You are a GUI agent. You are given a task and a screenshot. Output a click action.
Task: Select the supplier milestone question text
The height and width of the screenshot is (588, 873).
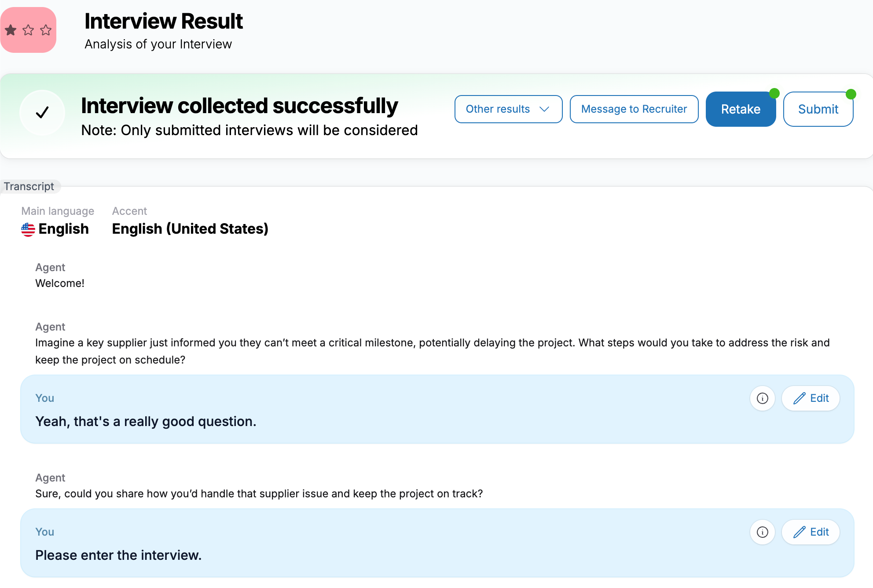(x=433, y=351)
